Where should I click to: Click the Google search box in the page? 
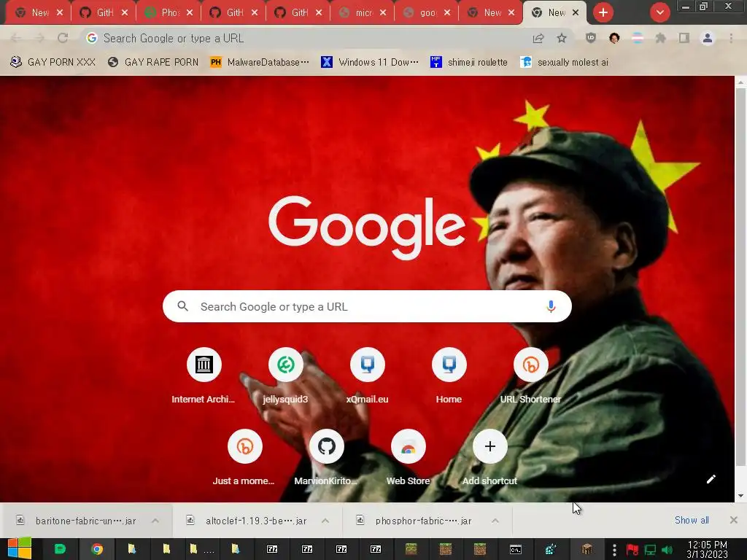tap(367, 306)
